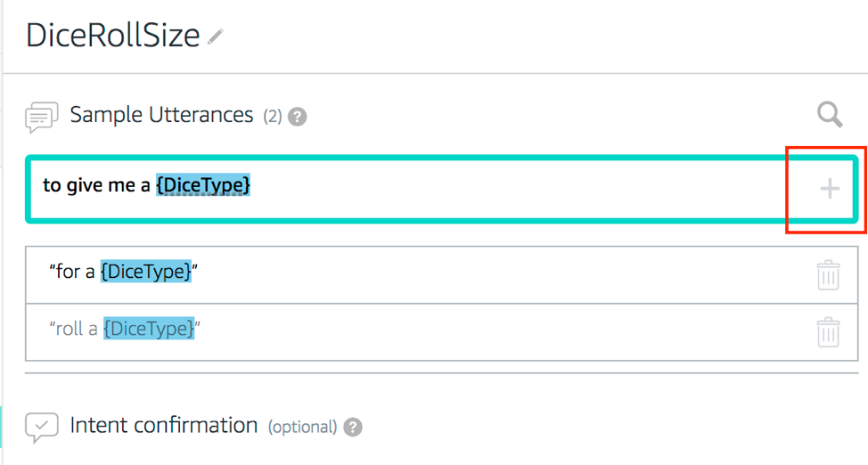Search utterances with the magnifier icon
Screen dimensions: 868x465
830,115
